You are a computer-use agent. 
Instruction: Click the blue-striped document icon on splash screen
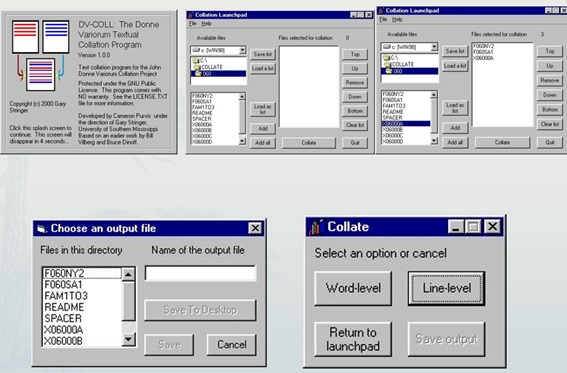[x=56, y=37]
